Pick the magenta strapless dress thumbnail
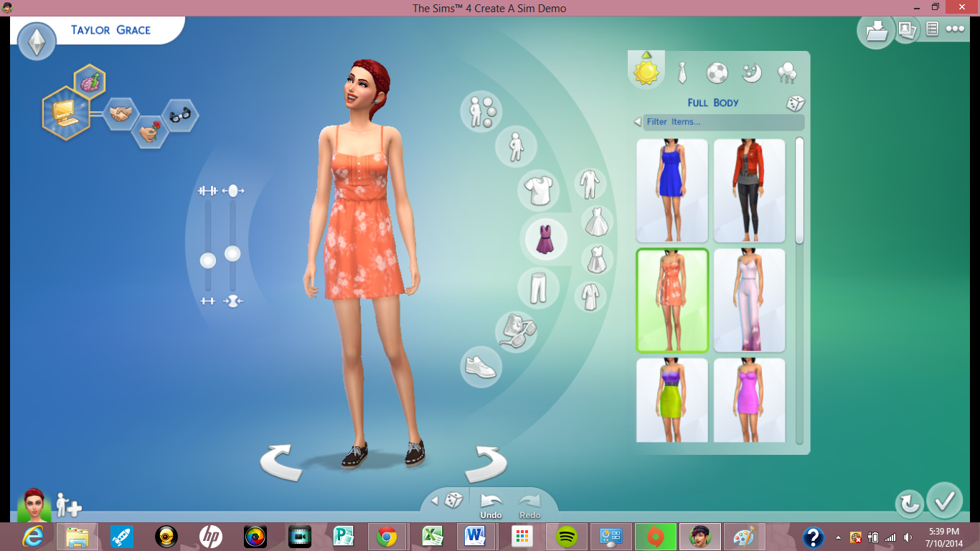 click(x=750, y=400)
